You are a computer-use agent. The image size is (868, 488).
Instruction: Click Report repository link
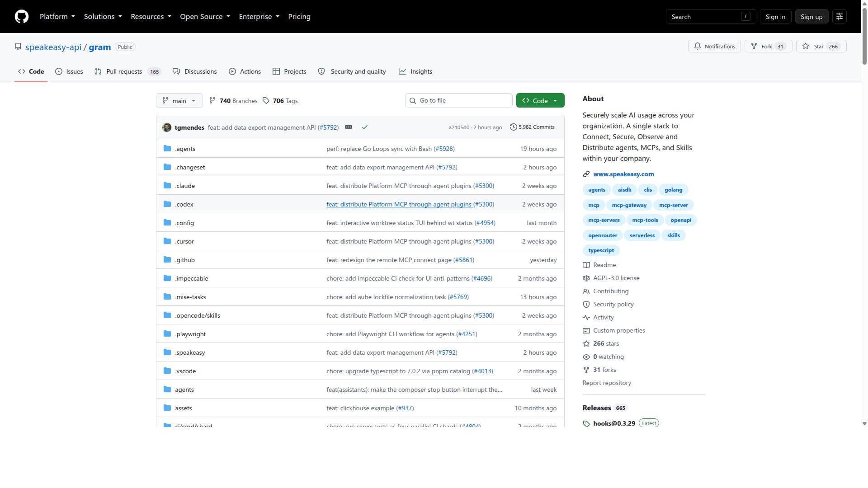pyautogui.click(x=607, y=383)
